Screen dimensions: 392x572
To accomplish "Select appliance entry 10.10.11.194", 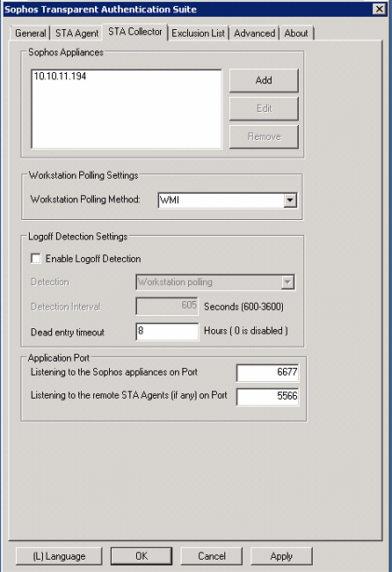I will 60,77.
